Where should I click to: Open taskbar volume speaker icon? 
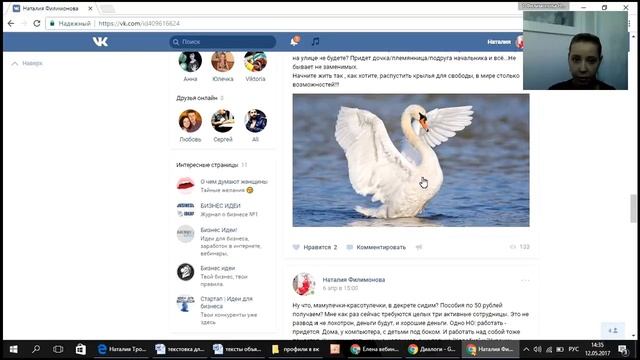538,349
